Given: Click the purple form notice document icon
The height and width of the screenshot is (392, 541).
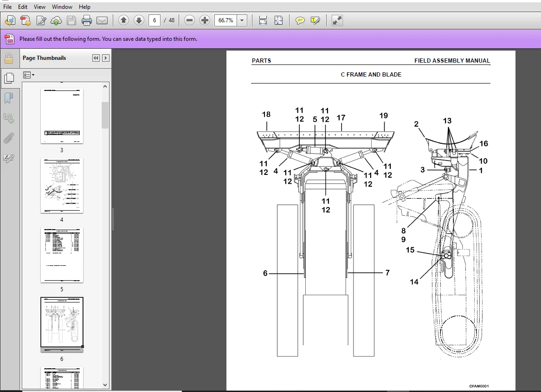Looking at the screenshot, I should tap(10, 39).
